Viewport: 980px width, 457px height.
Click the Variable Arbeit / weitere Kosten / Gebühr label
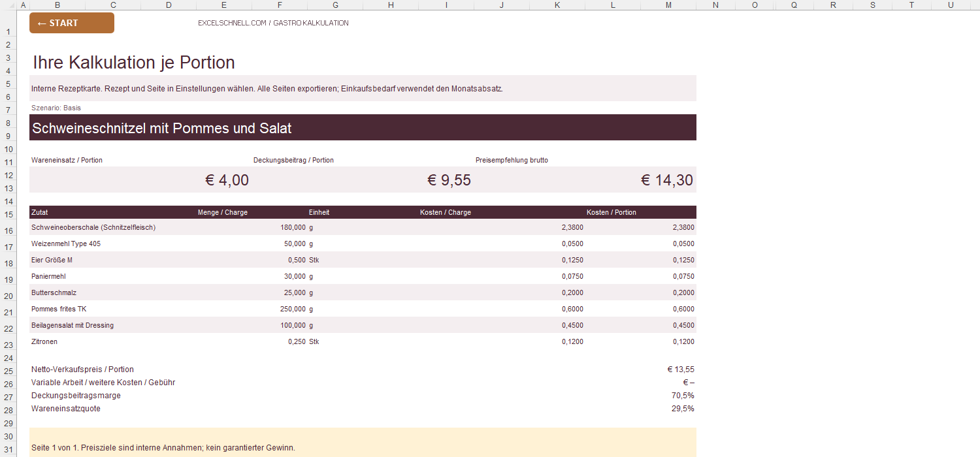click(x=103, y=383)
